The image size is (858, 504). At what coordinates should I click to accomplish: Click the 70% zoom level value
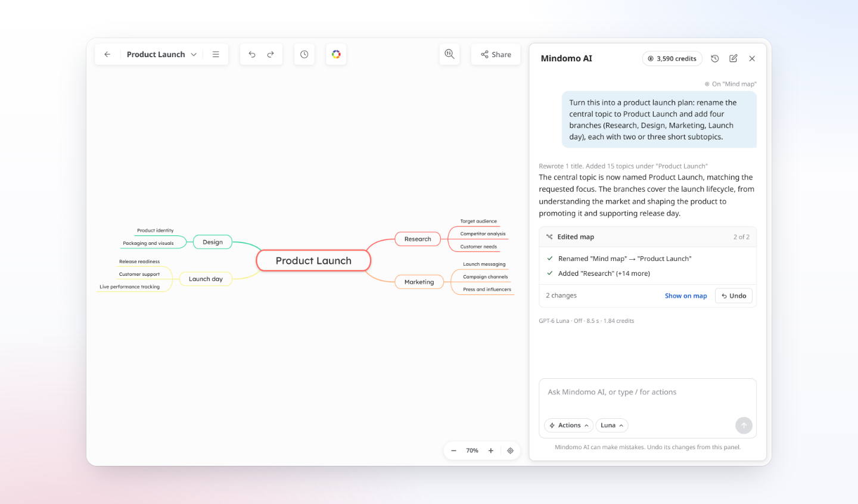tap(472, 450)
